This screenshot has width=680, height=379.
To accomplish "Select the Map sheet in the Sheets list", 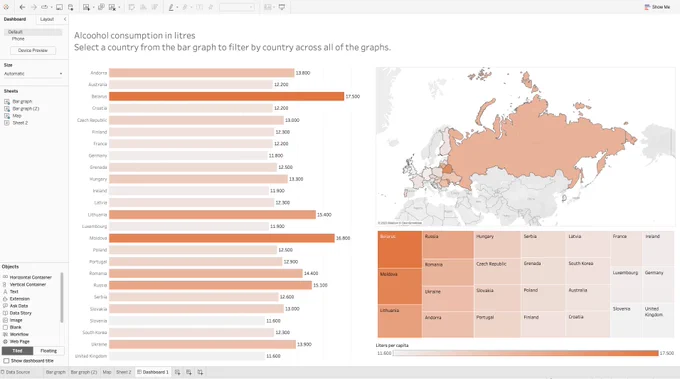I will (x=13, y=116).
